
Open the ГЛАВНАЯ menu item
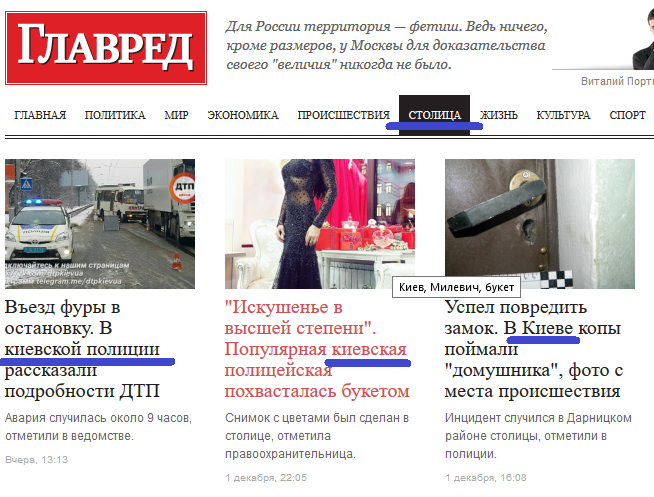[40, 115]
